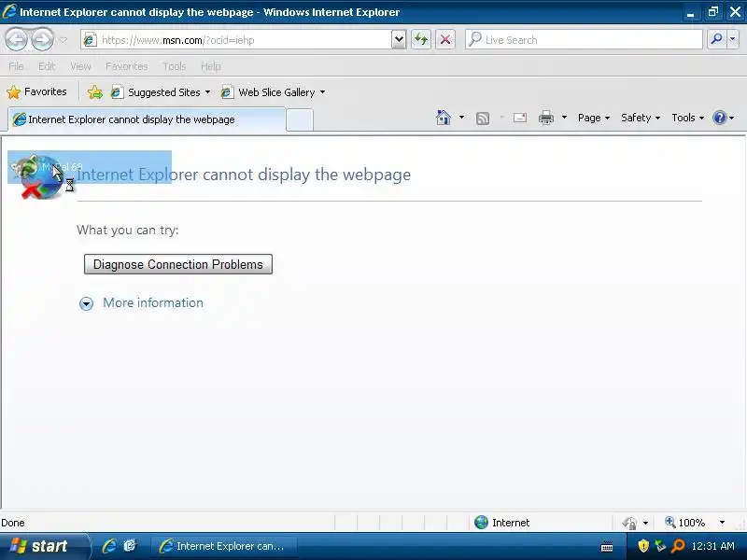Open the Edit menu

(47, 66)
